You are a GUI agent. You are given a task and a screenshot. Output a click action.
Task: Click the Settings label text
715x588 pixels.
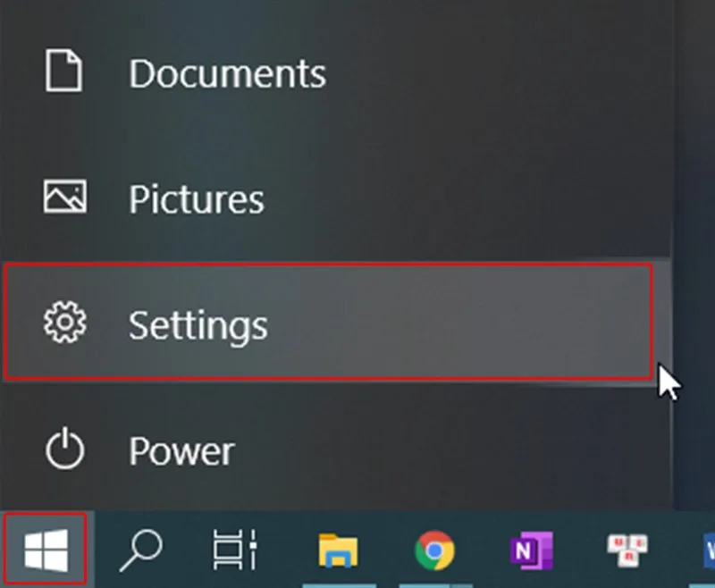pyautogui.click(x=198, y=324)
